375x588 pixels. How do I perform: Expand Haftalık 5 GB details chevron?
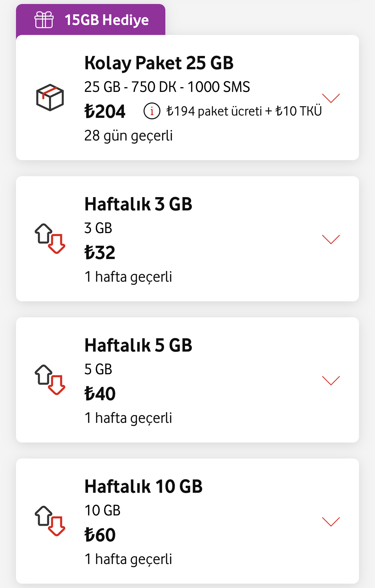(331, 380)
